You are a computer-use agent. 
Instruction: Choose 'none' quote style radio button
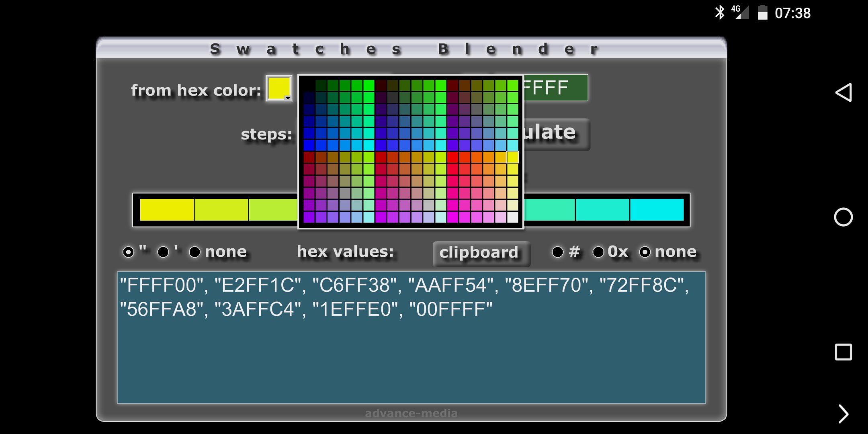coord(195,252)
